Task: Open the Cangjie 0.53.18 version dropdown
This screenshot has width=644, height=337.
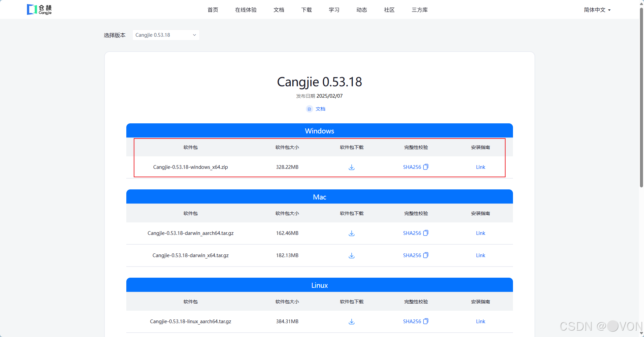Action: [166, 35]
